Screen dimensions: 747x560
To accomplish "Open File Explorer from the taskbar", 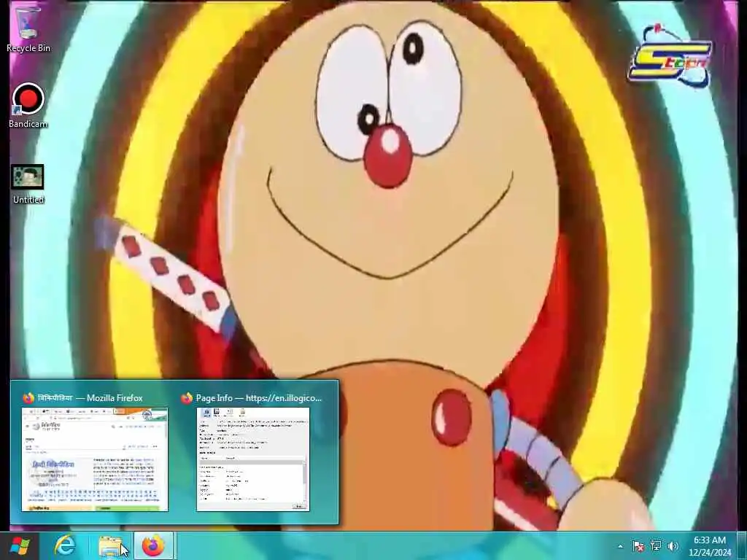I will point(110,546).
